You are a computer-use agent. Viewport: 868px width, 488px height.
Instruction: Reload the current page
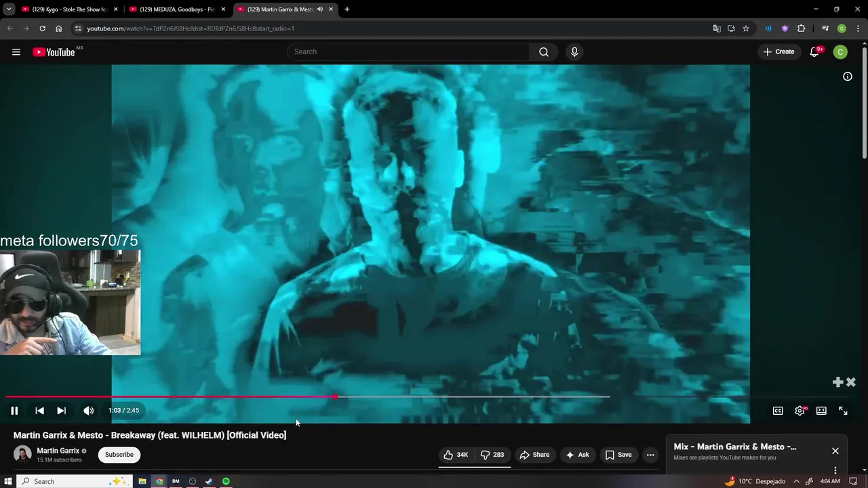[42, 28]
